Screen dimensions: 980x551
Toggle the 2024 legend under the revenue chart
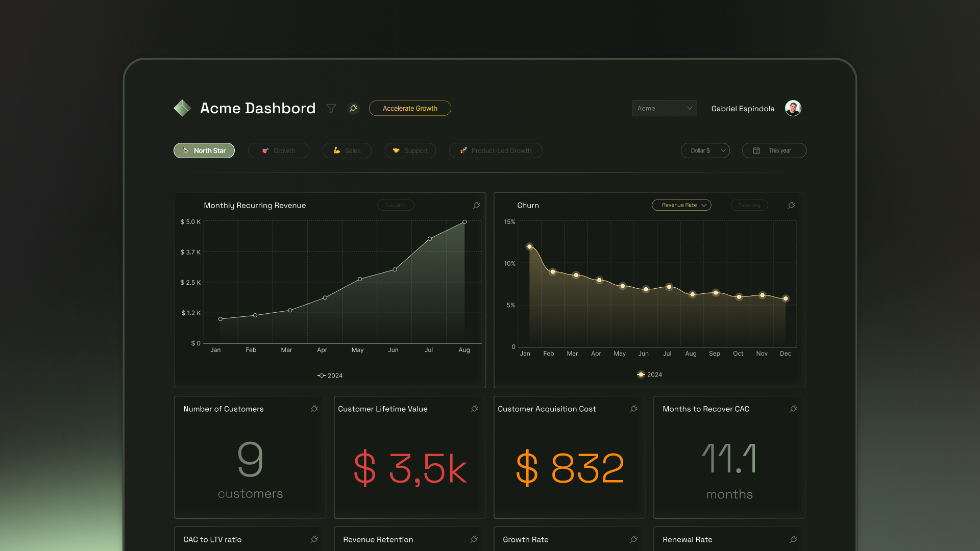pyautogui.click(x=330, y=375)
